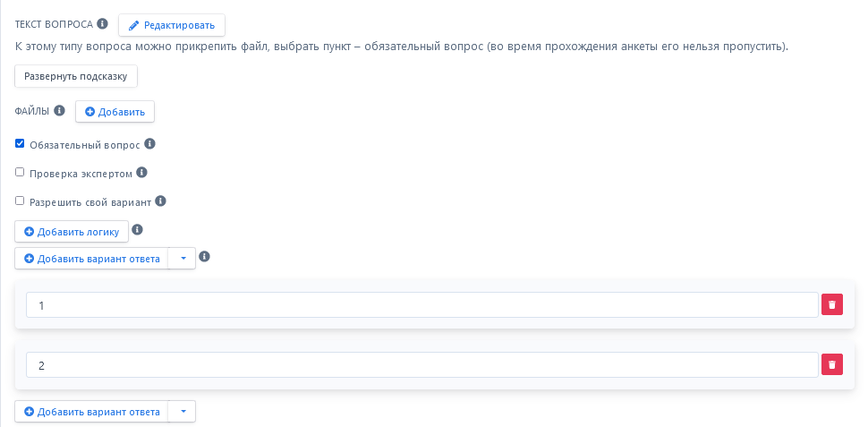The width and height of the screenshot is (868, 427).
Task: Click info icon next to ТЕКСТ ВОПРОСА
Action: point(102,23)
